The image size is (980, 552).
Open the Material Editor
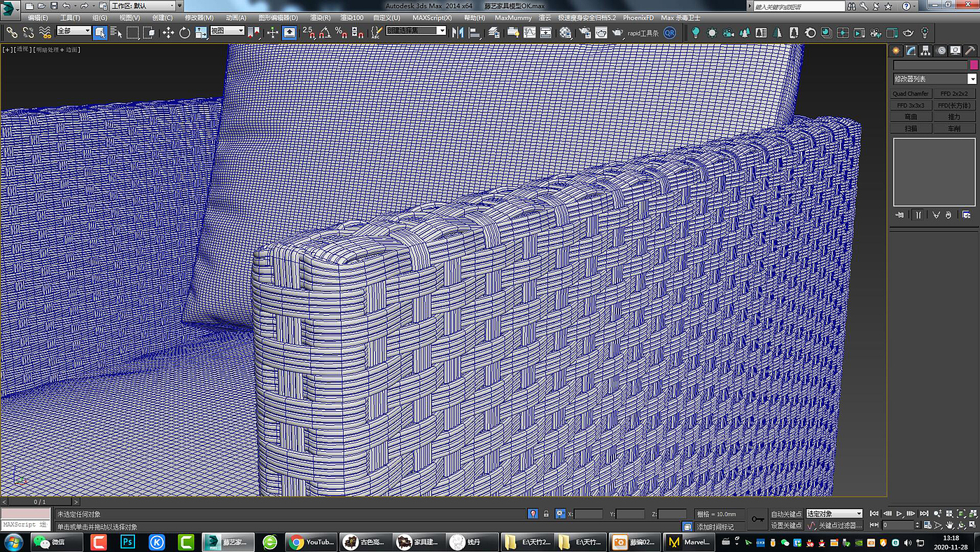point(566,32)
